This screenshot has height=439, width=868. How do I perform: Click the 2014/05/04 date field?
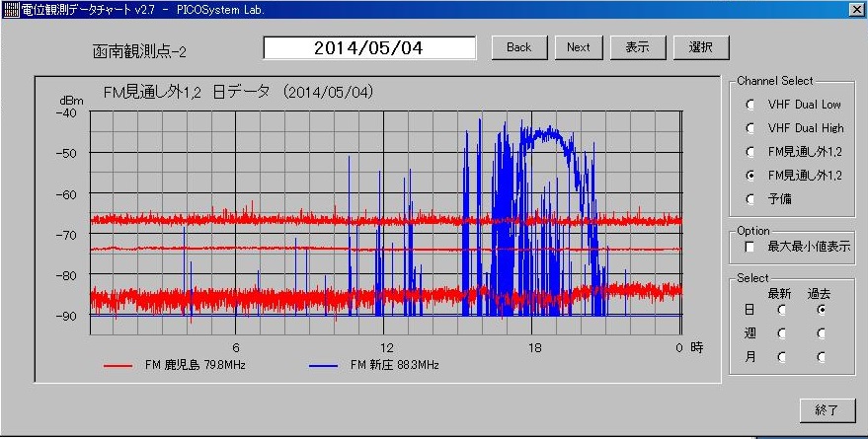[369, 47]
